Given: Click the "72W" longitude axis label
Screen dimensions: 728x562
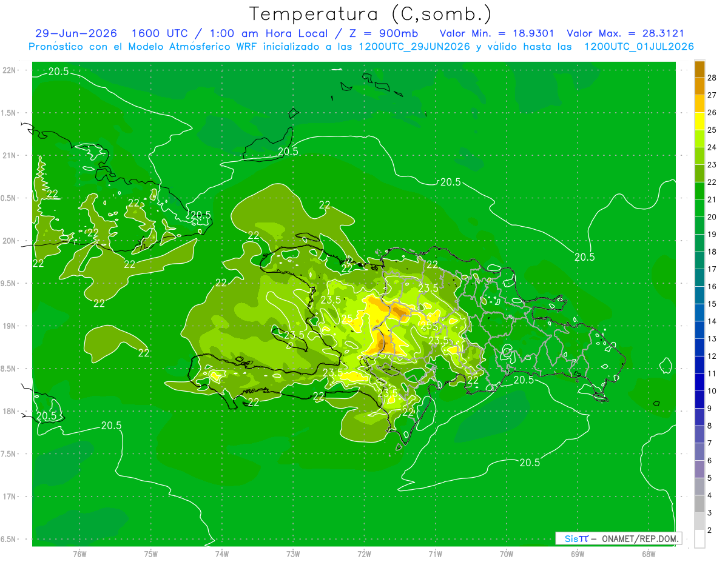Looking at the screenshot, I should click(364, 554).
